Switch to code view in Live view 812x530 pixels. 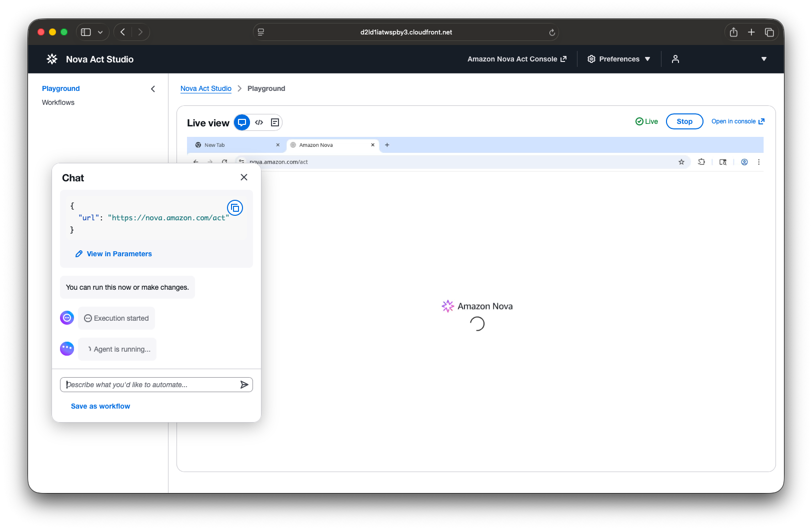(259, 122)
